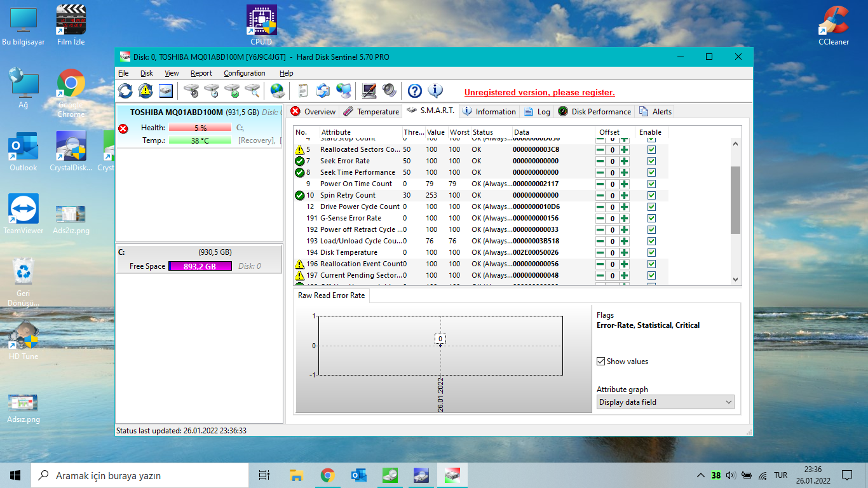The image size is (868, 488).
Task: Open the Configuration menu
Action: [244, 73]
